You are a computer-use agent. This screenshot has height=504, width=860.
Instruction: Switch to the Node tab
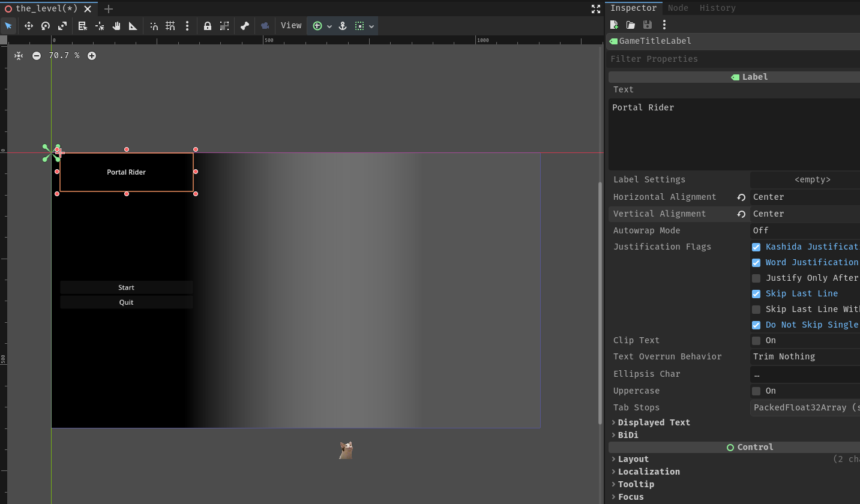click(x=678, y=8)
